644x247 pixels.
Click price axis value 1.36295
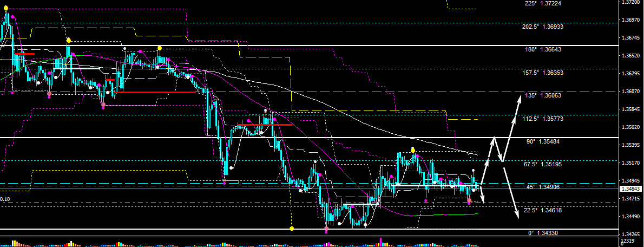(x=632, y=74)
